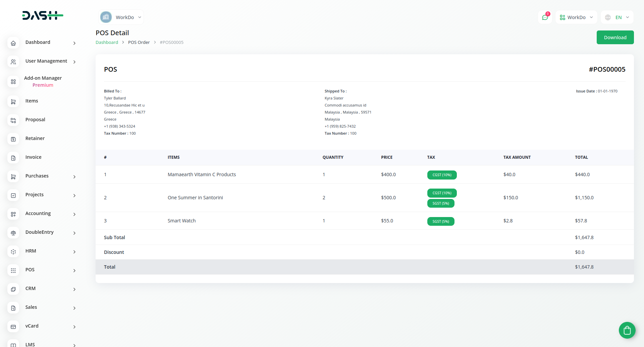The height and width of the screenshot is (347, 644).
Task: Click the Accounting sidebar icon
Action: (13, 214)
